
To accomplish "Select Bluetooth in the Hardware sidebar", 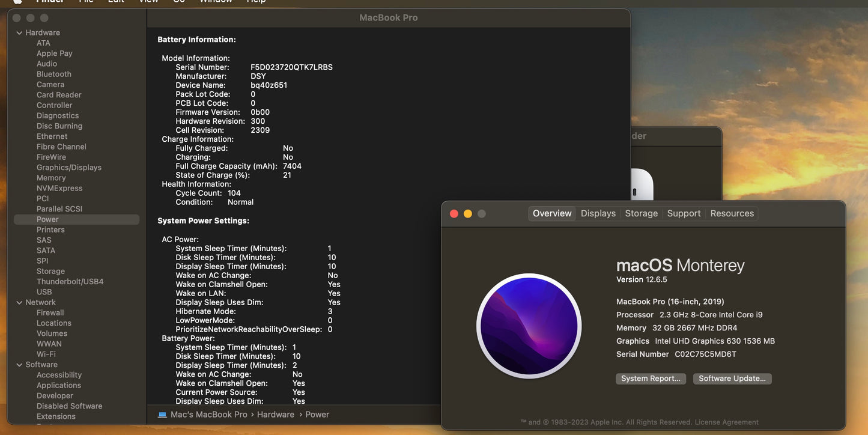I will pyautogui.click(x=53, y=73).
